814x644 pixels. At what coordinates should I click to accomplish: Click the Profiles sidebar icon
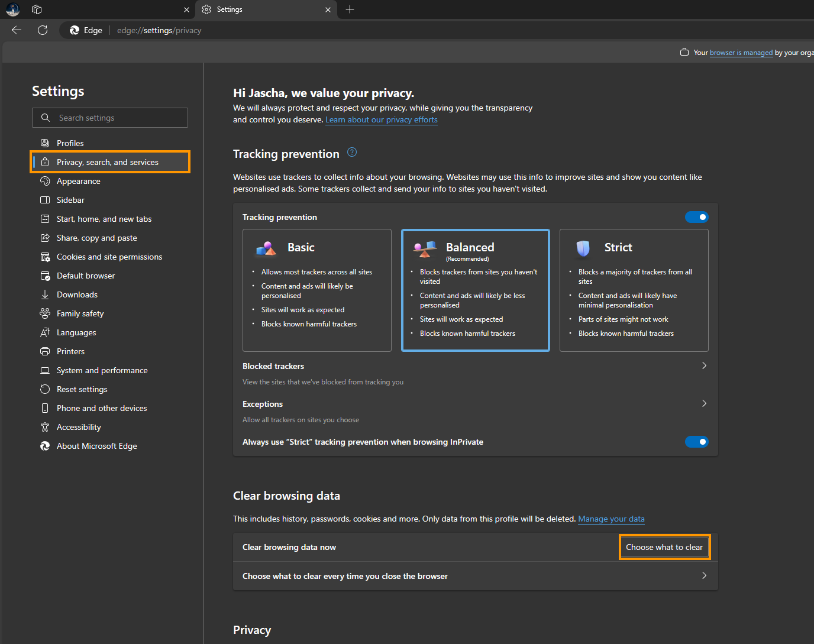click(45, 143)
